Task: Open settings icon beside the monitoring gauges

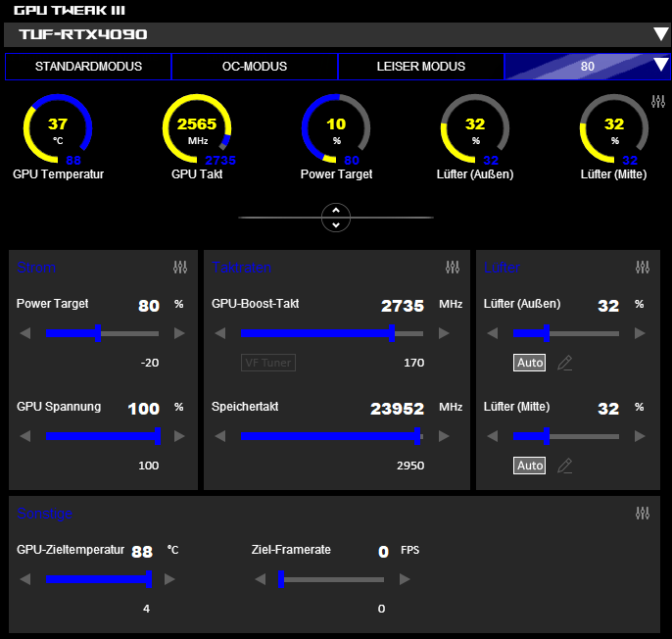Action: (658, 102)
